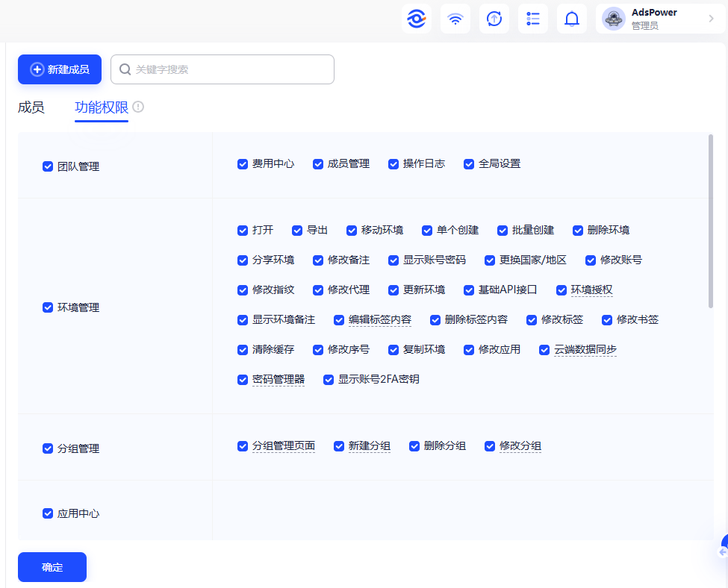Toggle the 导出 permission checkbox

click(x=297, y=230)
